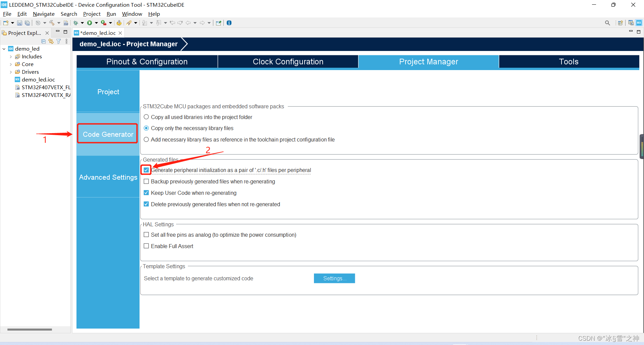Open the Back history dropdown arrow
This screenshot has height=345, width=644.
point(195,23)
